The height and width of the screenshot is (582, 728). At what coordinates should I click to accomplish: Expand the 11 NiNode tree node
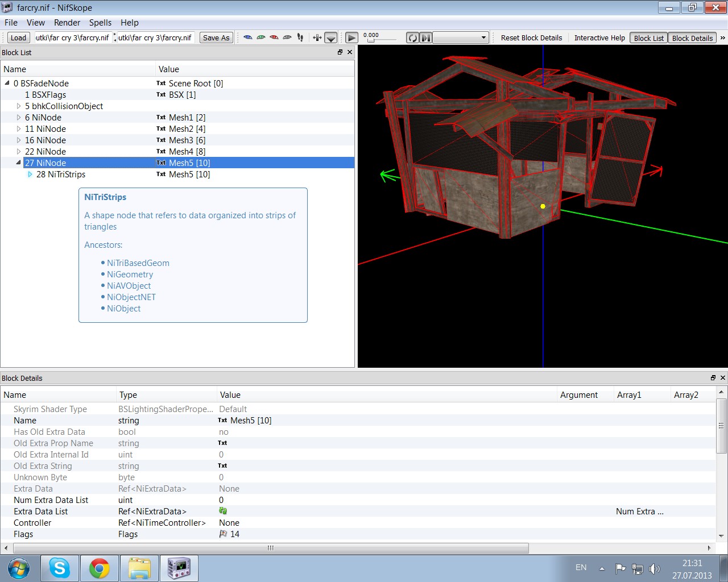[x=19, y=128]
